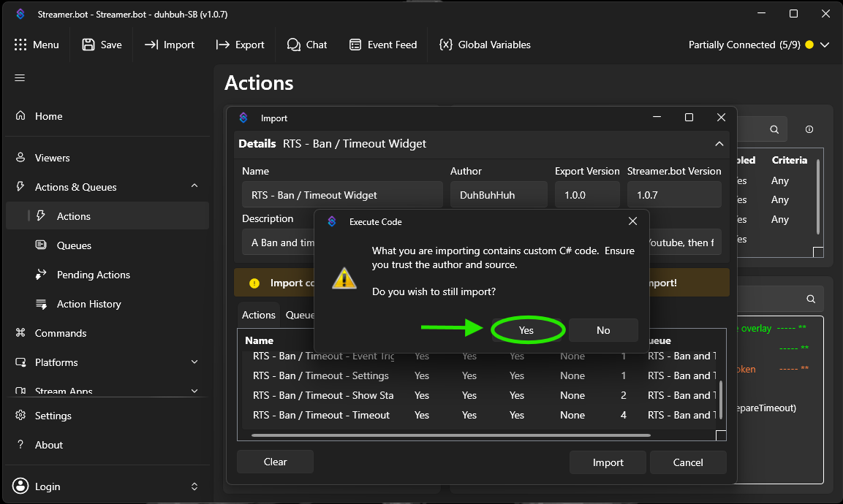Click the horizontal scrollbar in actions table
843x504 pixels.
pos(450,435)
